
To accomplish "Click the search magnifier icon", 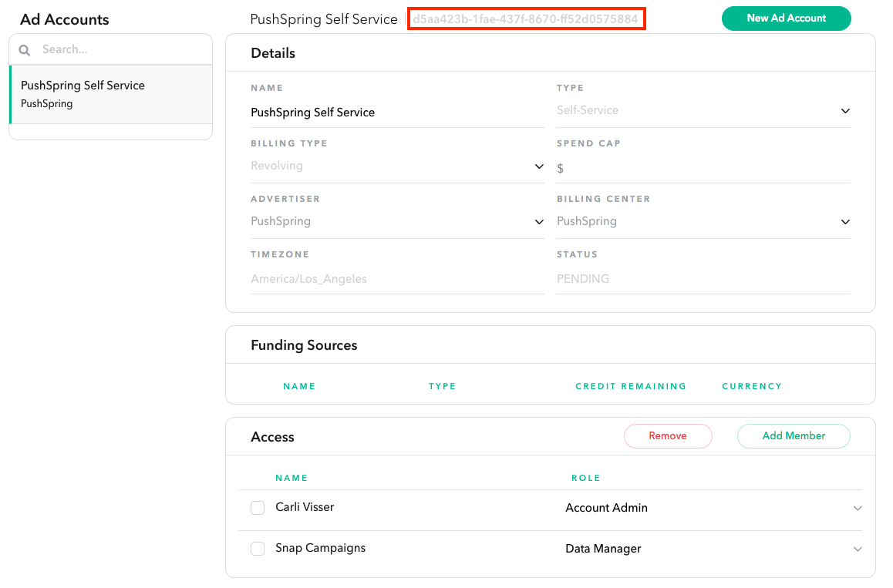I will pos(25,50).
